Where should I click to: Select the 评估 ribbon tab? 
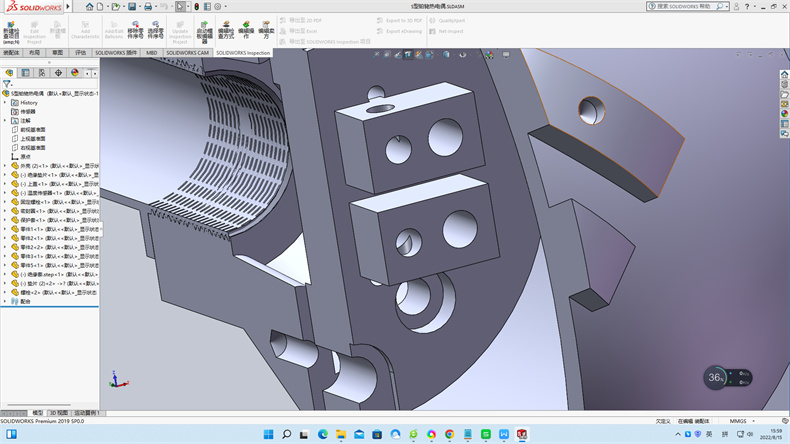point(81,52)
